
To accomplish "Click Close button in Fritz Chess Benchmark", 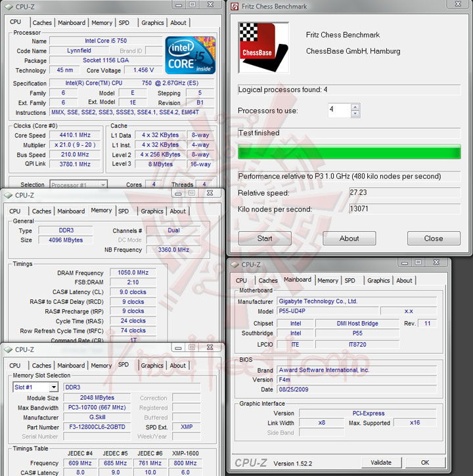I will 434,238.
